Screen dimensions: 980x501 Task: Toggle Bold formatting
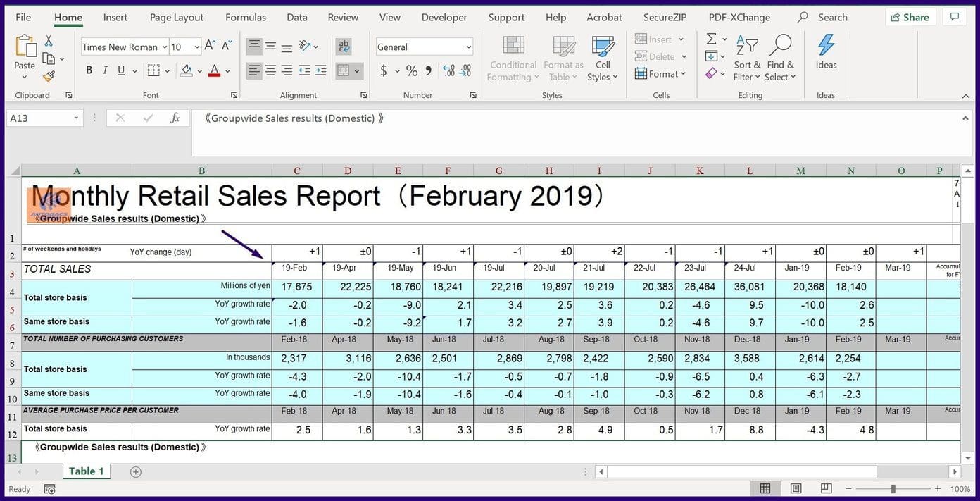[89, 70]
